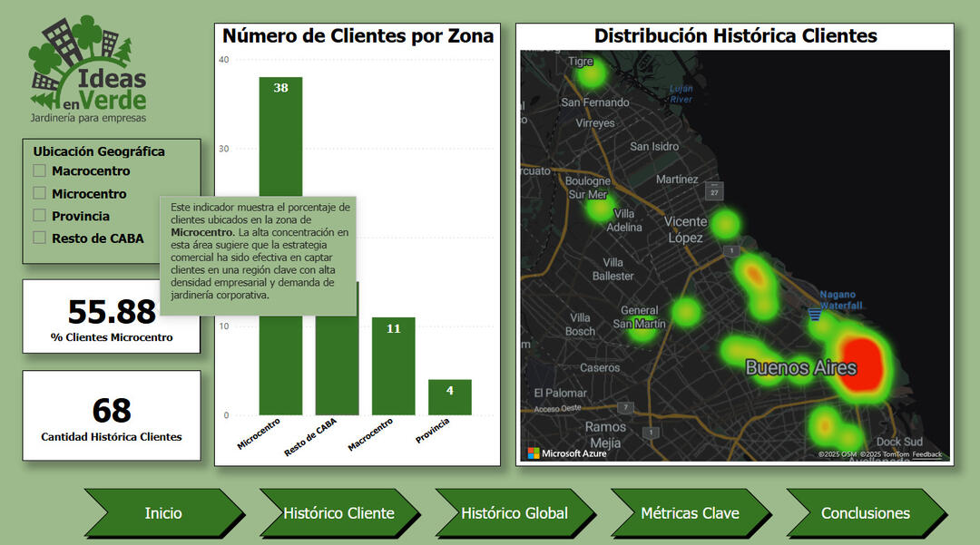Enable the Microcentro location filter
980x545 pixels.
[40, 193]
